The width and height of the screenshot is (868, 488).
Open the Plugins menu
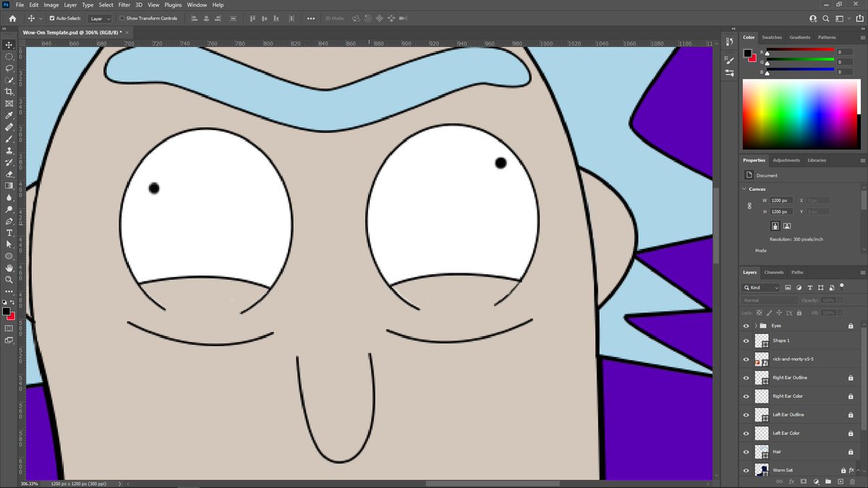(173, 5)
